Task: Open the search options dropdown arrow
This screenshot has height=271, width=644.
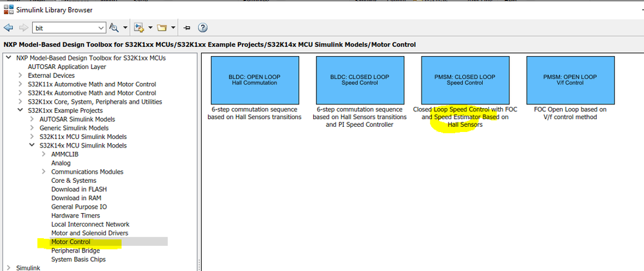Action: (125, 28)
